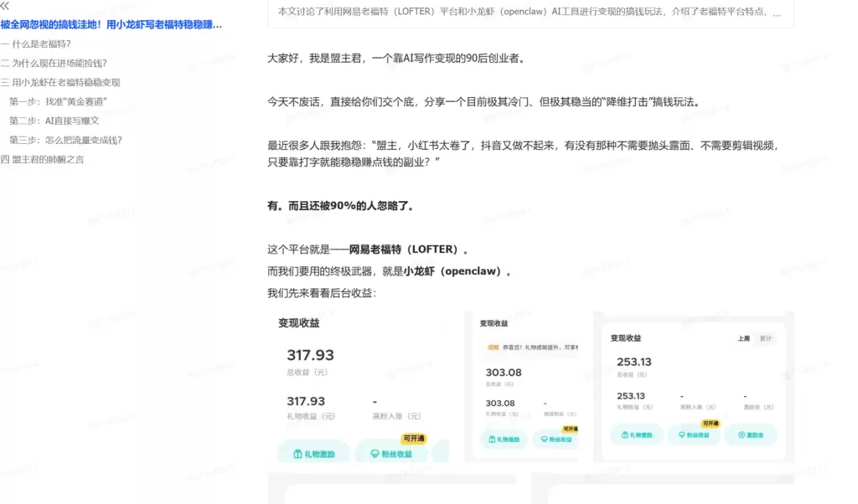
Task: Click the 可开通 badge above 激励金
Action: (x=711, y=424)
